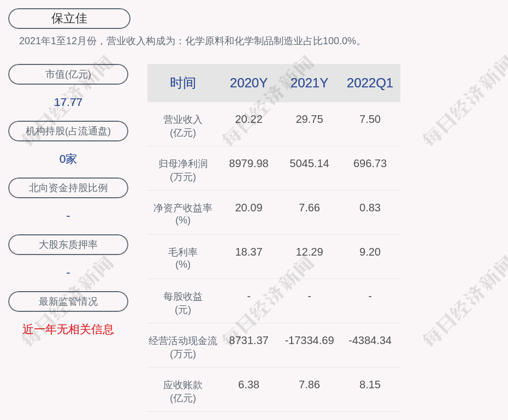Select net profit value 5045.14
The width and height of the screenshot is (508, 420).
click(x=309, y=163)
